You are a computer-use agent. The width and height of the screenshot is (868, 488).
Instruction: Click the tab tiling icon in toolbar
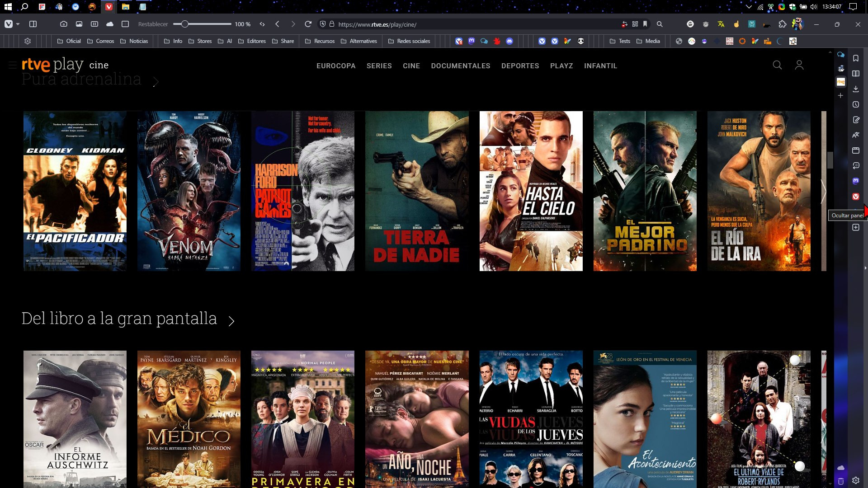(94, 24)
